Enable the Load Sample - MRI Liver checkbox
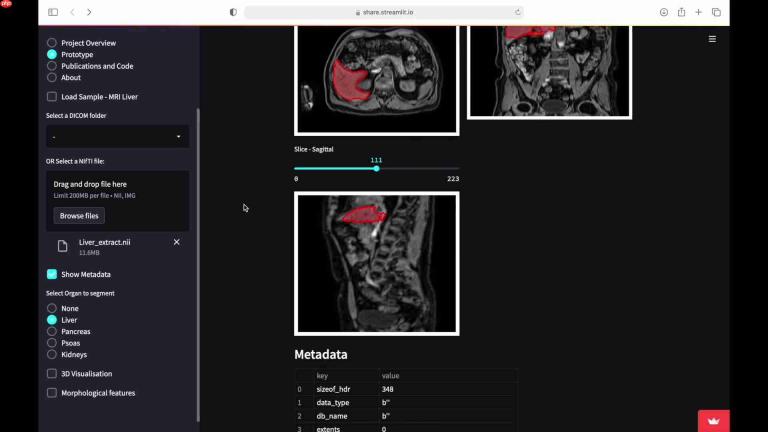Image resolution: width=768 pixels, height=432 pixels. pos(52,96)
